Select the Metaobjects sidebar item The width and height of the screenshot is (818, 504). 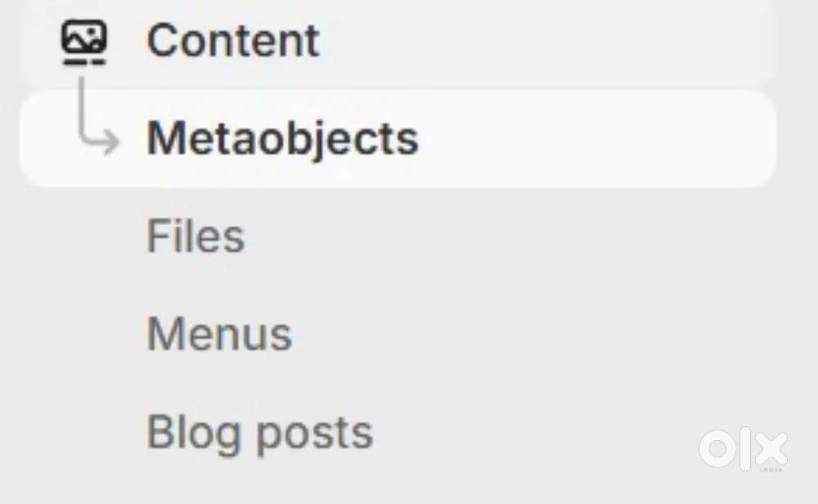[x=282, y=139]
